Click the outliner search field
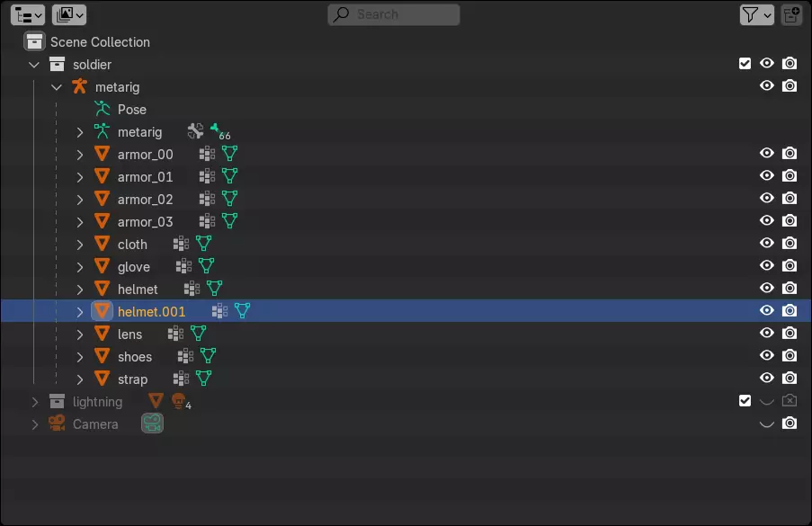812x526 pixels. pos(394,14)
